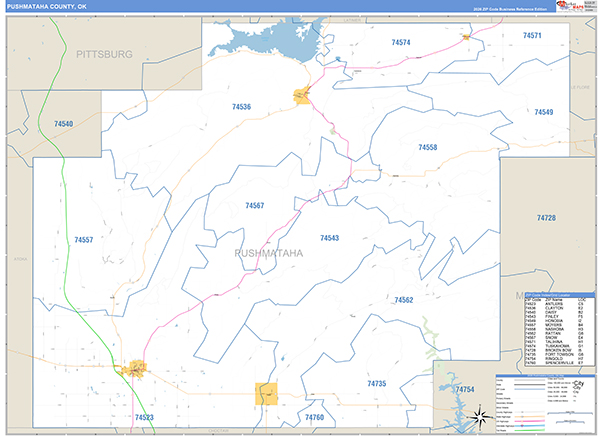This screenshot has height=436, width=600.
Task: Select ZIP code label 74760
Action: pos(315,417)
